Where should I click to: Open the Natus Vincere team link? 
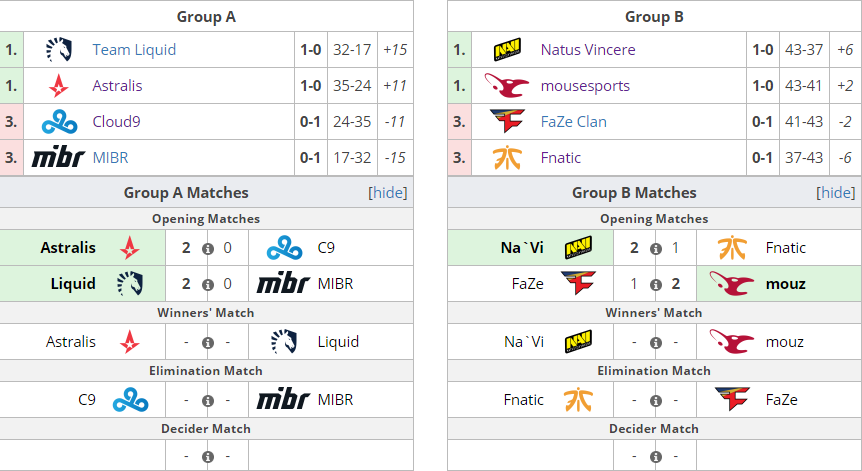pos(588,49)
